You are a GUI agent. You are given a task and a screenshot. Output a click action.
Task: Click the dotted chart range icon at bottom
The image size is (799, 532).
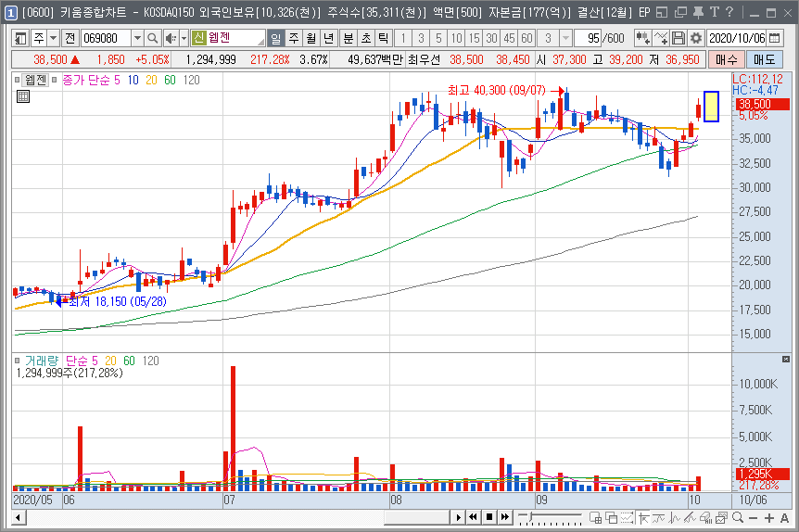[627, 518]
